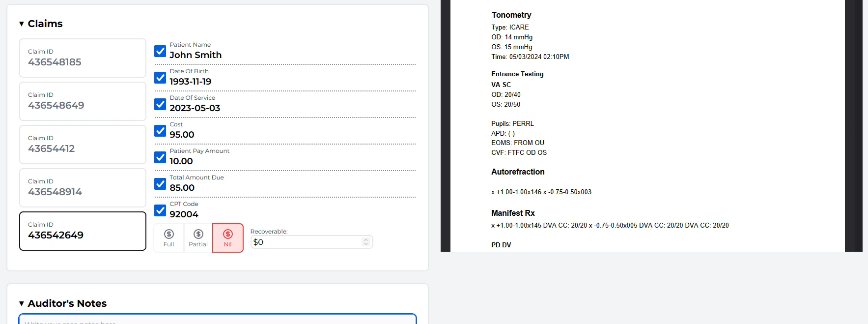Image resolution: width=868 pixels, height=324 pixels.
Task: Click the Recoverable amount field
Action: point(307,242)
